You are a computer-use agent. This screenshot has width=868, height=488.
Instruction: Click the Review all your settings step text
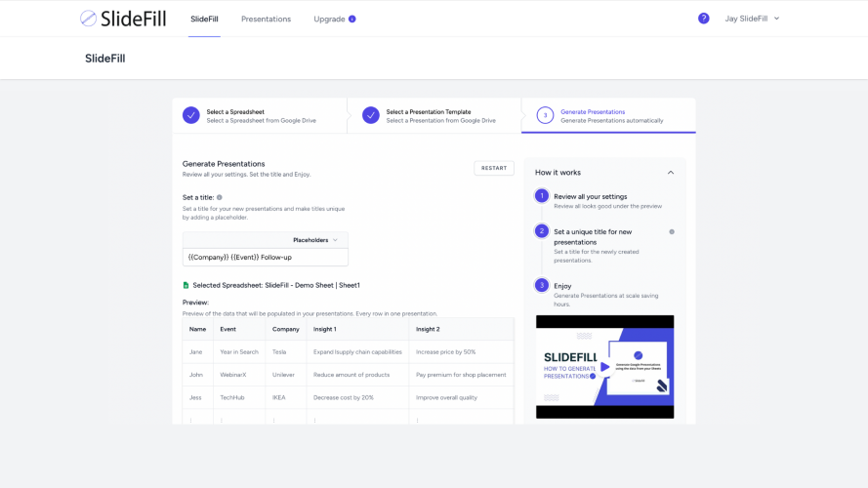click(591, 196)
